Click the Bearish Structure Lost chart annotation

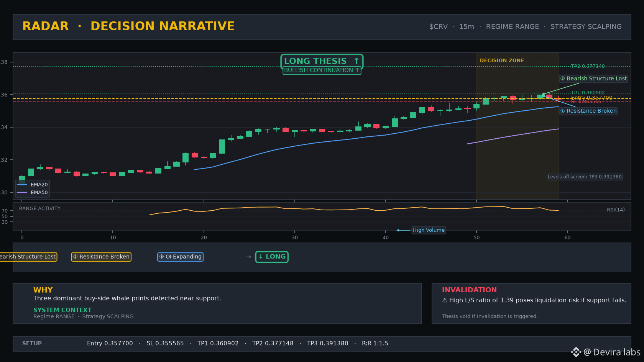point(593,79)
